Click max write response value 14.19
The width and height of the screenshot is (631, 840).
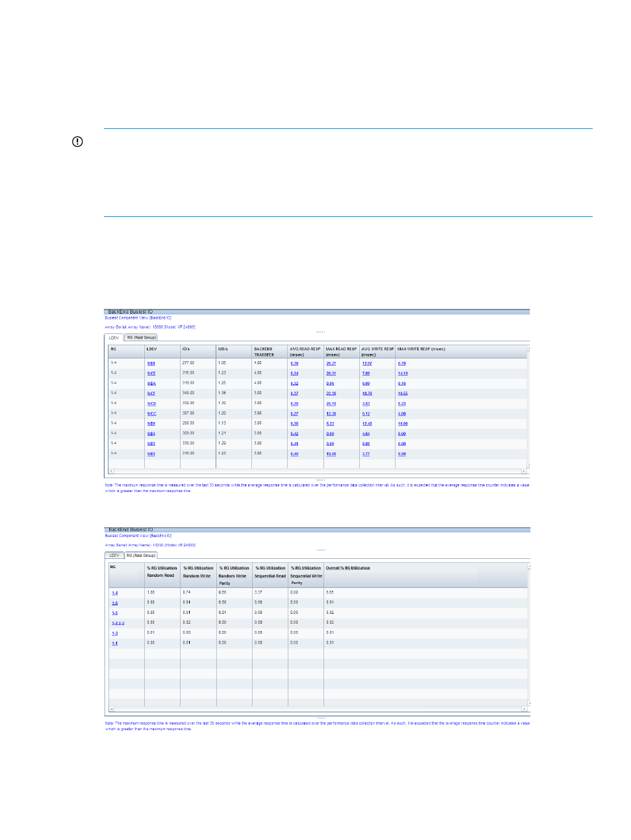(403, 374)
